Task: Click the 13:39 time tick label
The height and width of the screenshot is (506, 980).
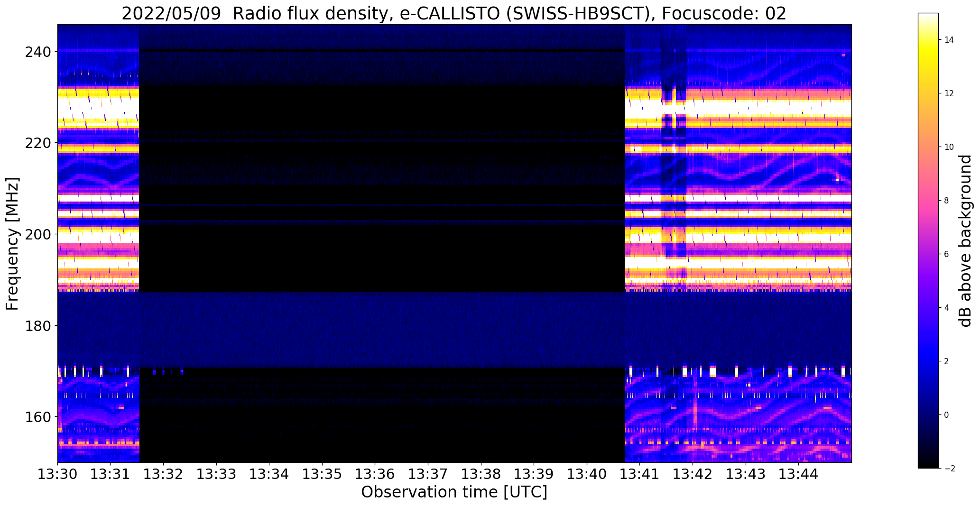Action: (x=534, y=474)
